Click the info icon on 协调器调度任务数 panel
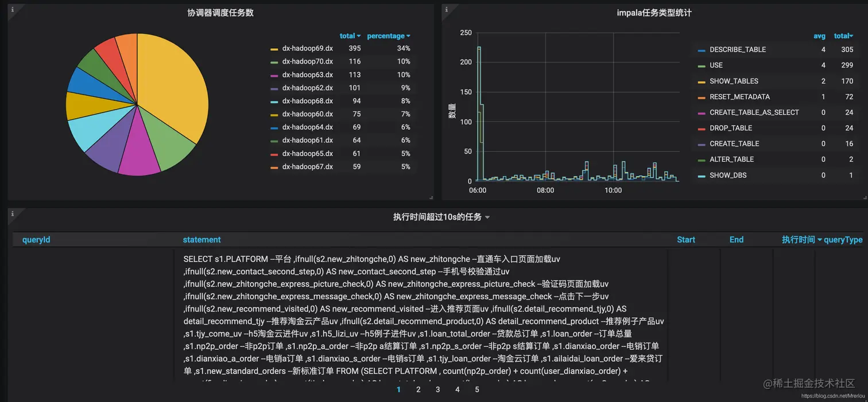The image size is (868, 402). [13, 9]
